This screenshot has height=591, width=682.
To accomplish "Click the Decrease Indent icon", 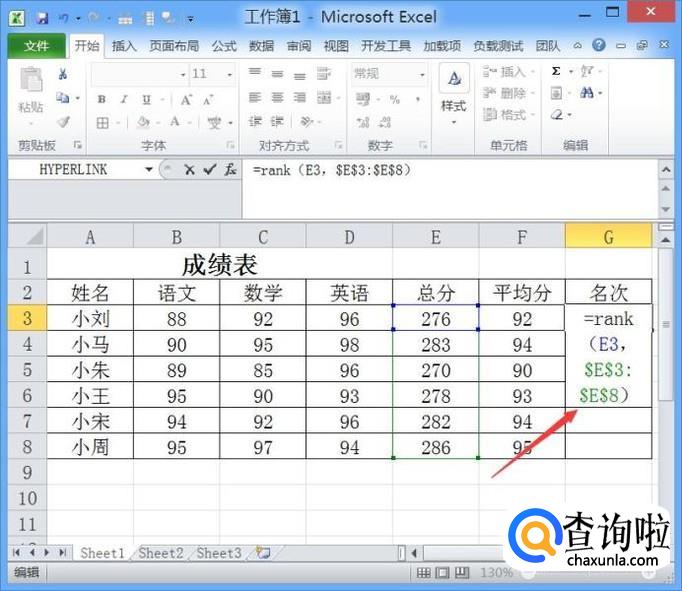I will tap(255, 121).
